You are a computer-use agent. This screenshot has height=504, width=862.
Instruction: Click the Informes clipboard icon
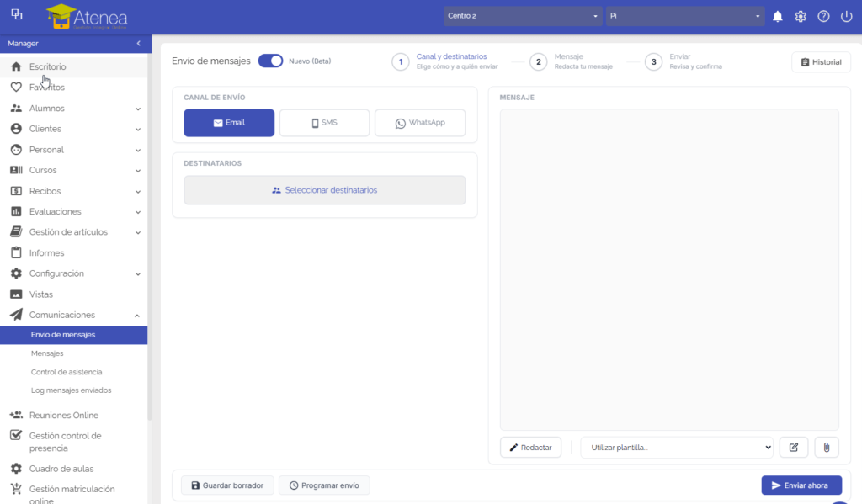[16, 252]
